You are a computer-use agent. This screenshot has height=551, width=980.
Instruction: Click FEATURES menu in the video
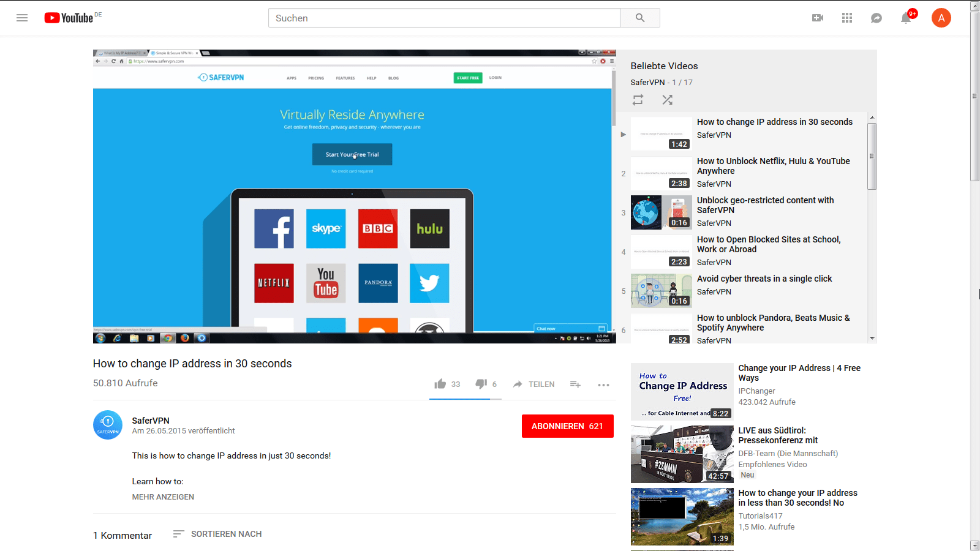click(x=345, y=78)
